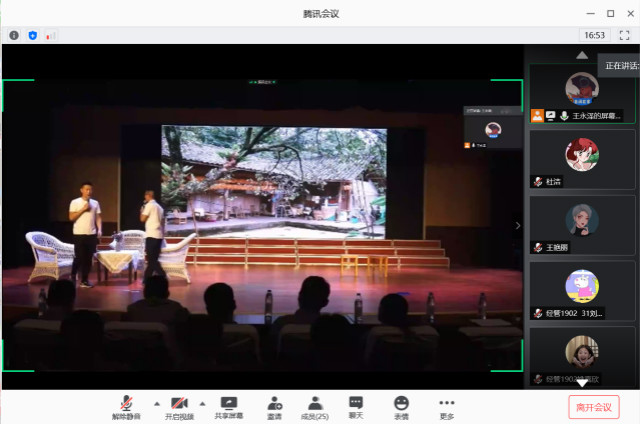Click the 正在讲话 speaking indicator
Screen dimensions: 640x424
pos(620,66)
